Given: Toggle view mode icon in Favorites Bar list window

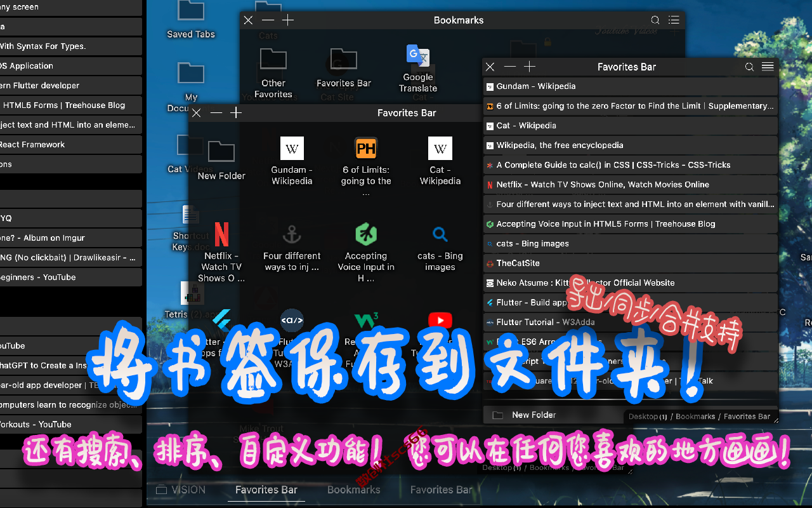Looking at the screenshot, I should [768, 67].
